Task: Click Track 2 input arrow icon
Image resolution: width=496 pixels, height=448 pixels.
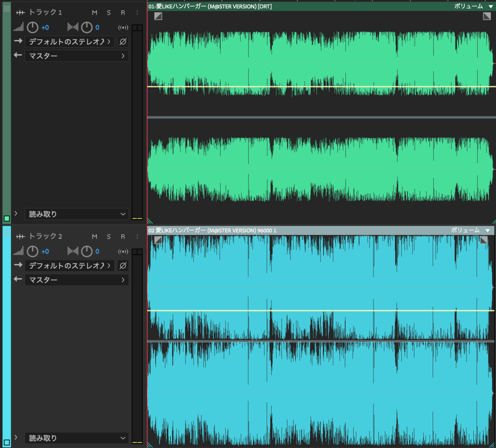Action: (x=18, y=265)
